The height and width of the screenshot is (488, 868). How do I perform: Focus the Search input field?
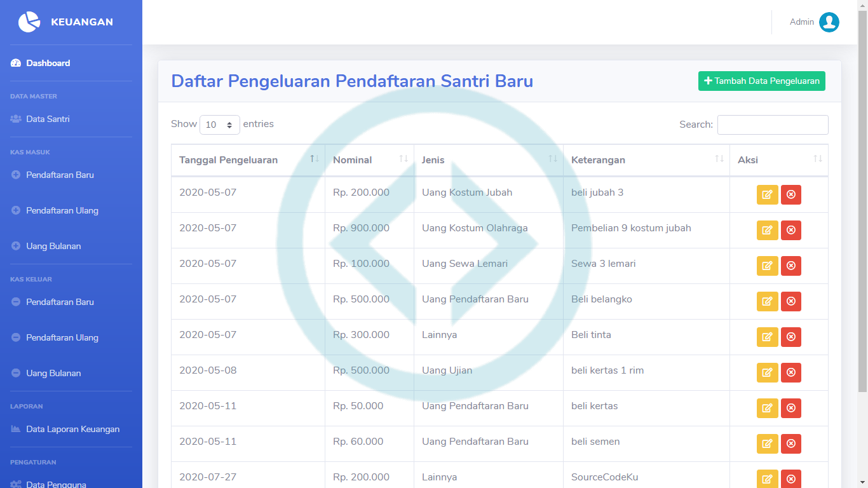[x=772, y=125]
